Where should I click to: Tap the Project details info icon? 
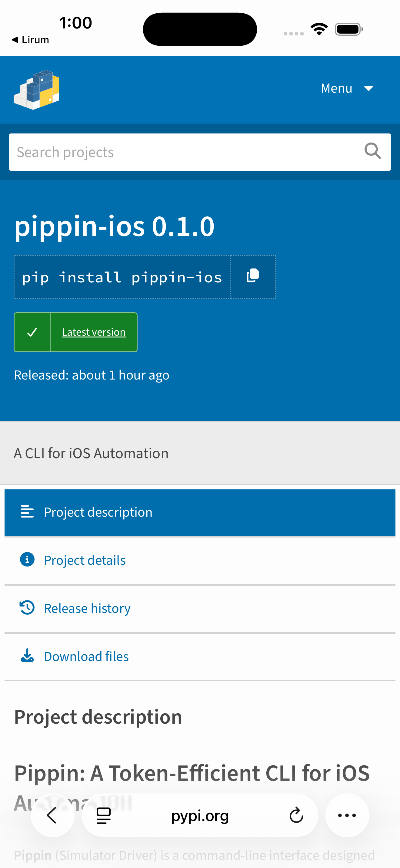coord(27,559)
